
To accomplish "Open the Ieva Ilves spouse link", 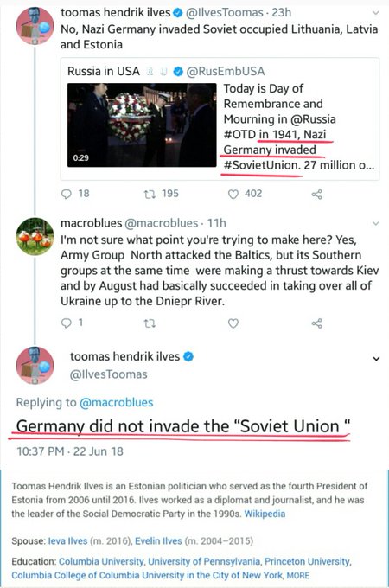I will pos(67,541).
